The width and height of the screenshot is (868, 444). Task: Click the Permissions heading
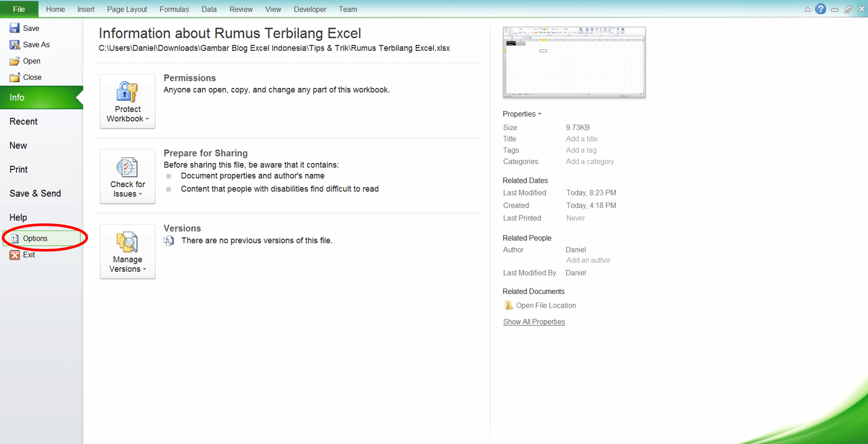coord(190,78)
